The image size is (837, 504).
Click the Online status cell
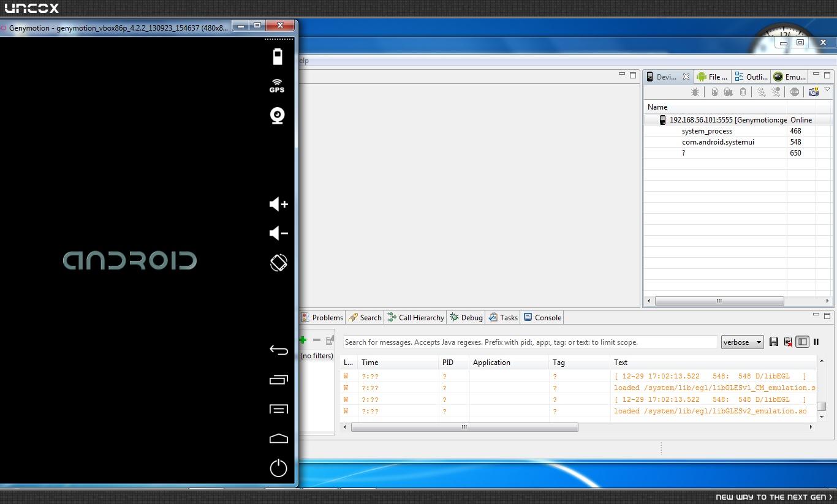click(x=801, y=120)
